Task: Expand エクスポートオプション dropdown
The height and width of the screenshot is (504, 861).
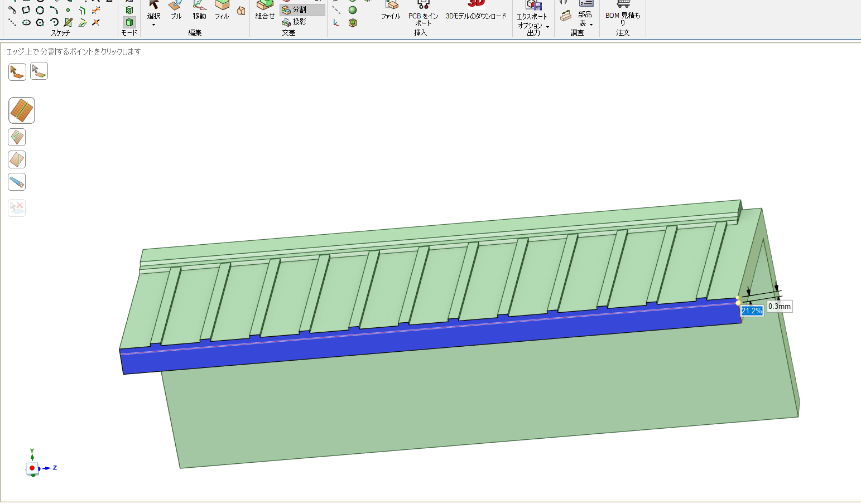Action: click(x=547, y=27)
